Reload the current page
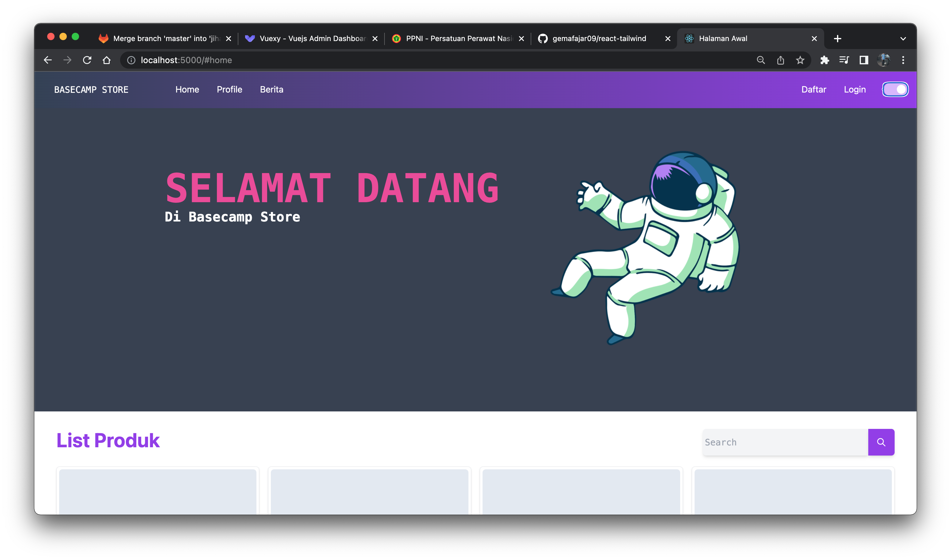Image resolution: width=951 pixels, height=560 pixels. pos(87,60)
